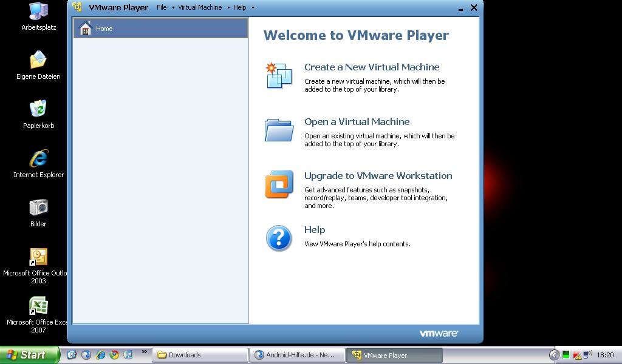This screenshot has width=622, height=364.
Task: Click the orange VMware Workstation upgrade icon
Action: point(279,184)
